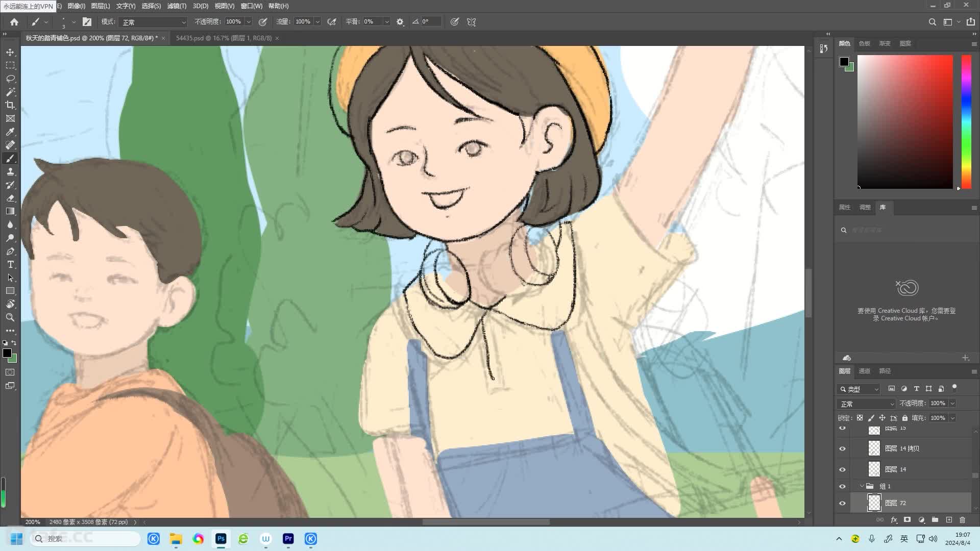Click the hue spectrum slider
This screenshot has height=551, width=980.
(x=966, y=121)
